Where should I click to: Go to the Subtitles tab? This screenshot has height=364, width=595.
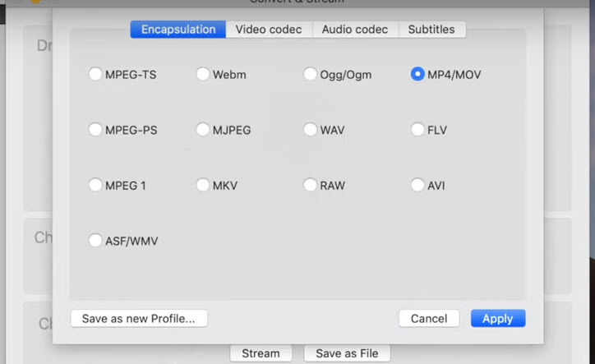point(431,30)
